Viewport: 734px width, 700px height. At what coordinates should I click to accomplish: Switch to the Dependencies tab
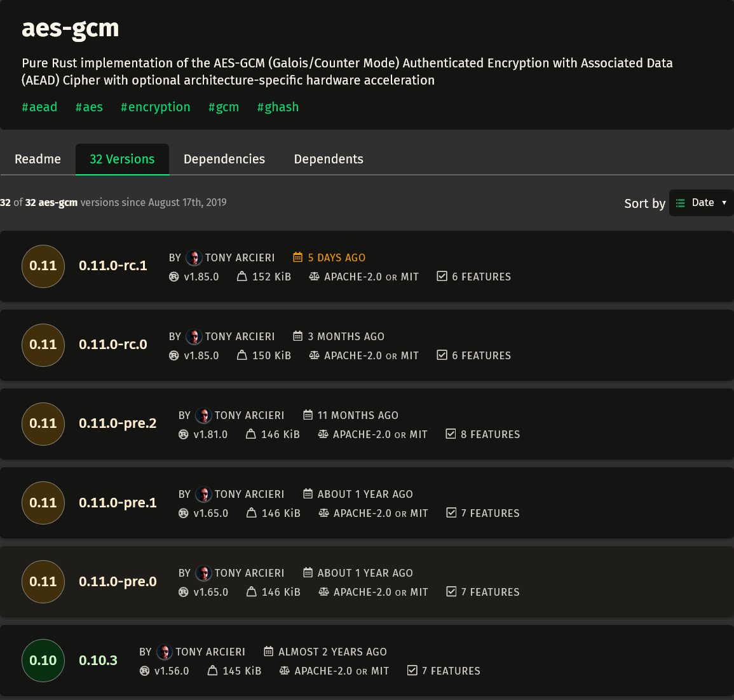(x=224, y=159)
